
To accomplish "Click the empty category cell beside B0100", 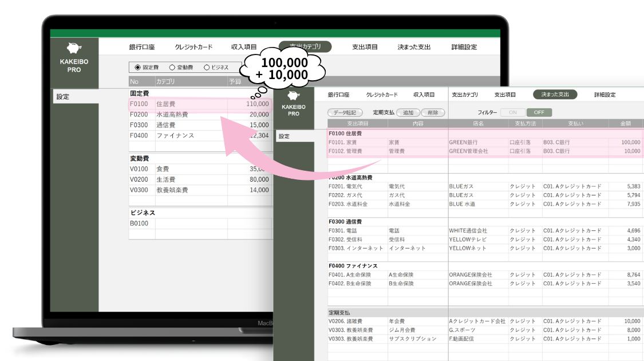I will click(191, 223).
